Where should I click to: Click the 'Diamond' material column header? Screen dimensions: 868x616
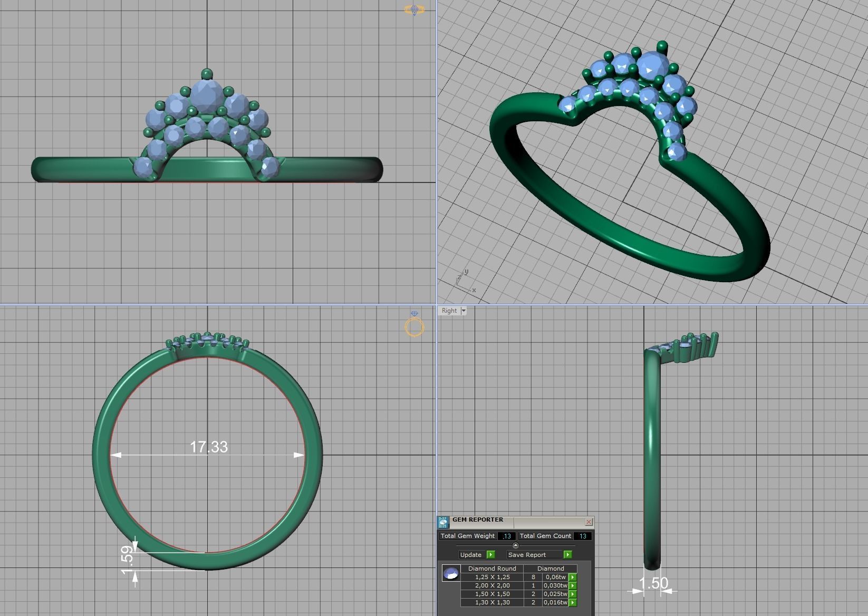tap(551, 569)
